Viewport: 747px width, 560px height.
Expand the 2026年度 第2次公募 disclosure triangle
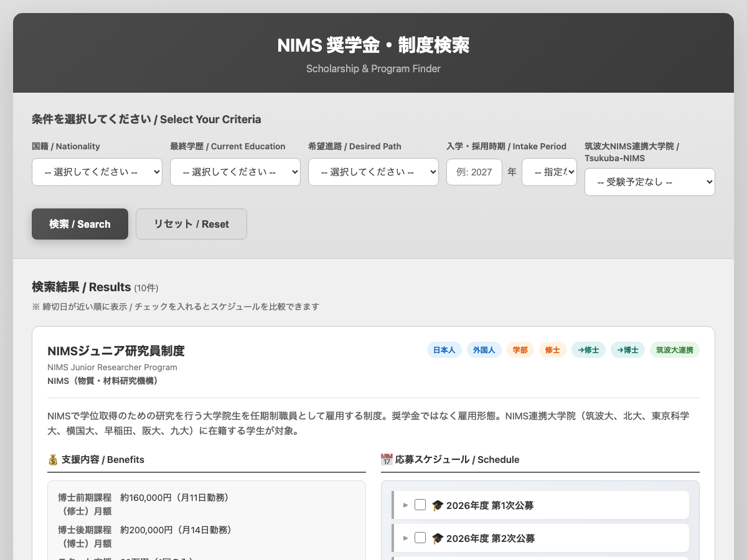coord(406,538)
